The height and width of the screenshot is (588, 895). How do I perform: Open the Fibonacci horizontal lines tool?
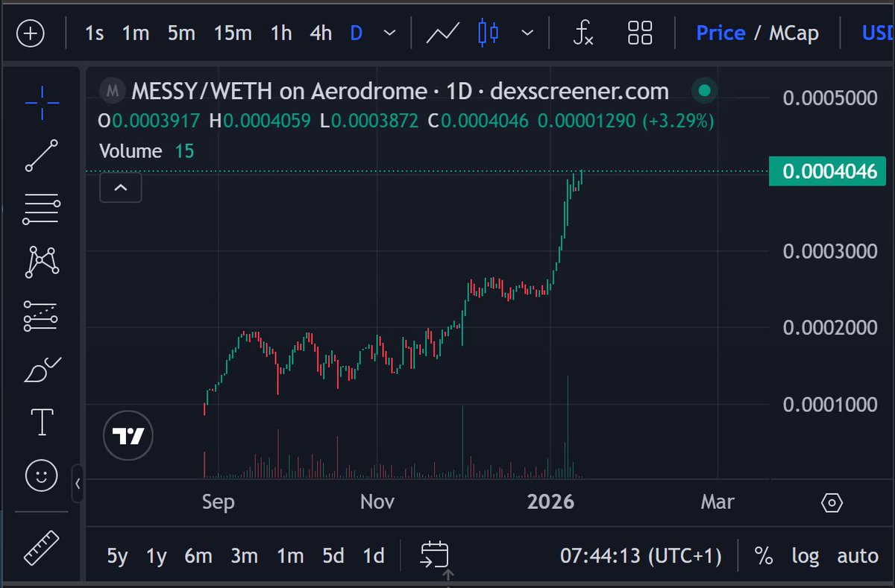[42, 209]
